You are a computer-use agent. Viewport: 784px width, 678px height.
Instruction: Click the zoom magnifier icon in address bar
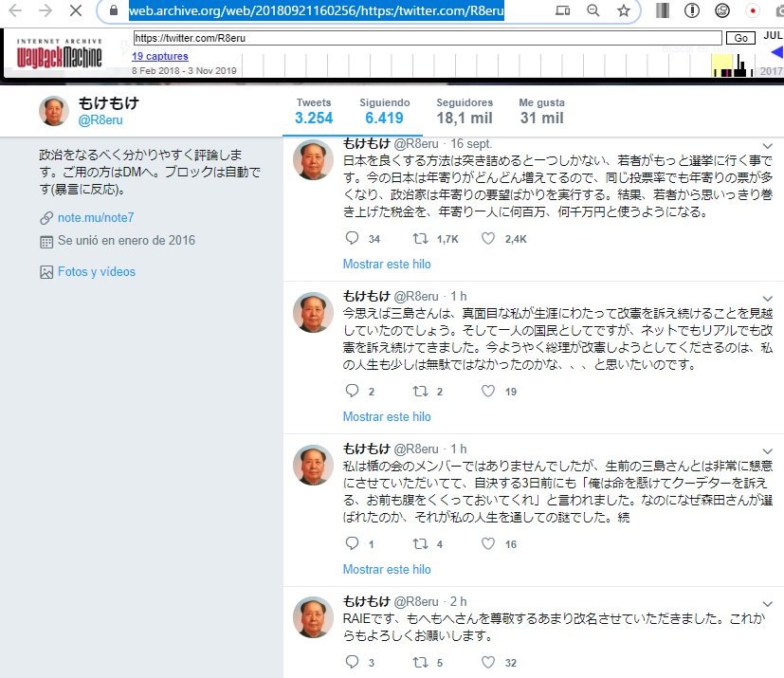tap(593, 10)
